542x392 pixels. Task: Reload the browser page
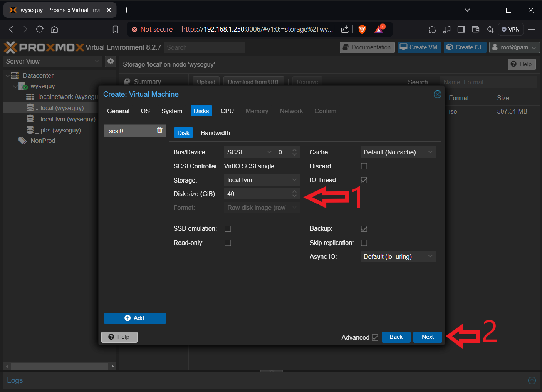[x=40, y=29]
